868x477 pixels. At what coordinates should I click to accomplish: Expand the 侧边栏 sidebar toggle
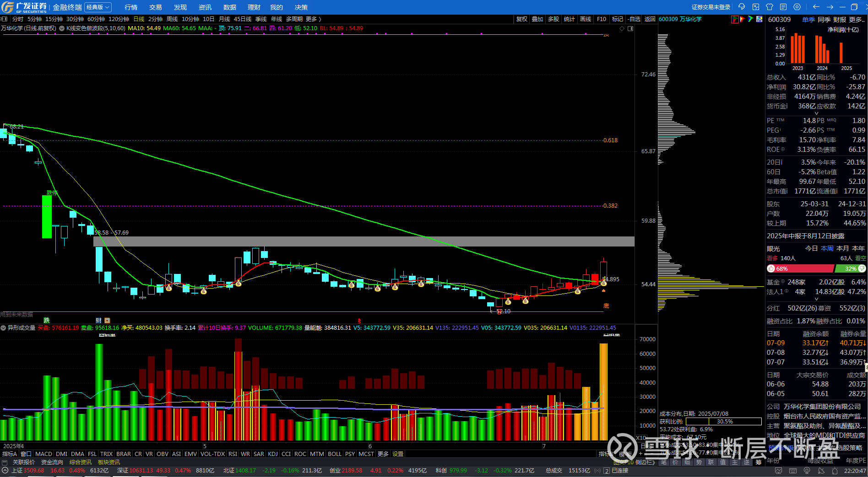point(645,462)
